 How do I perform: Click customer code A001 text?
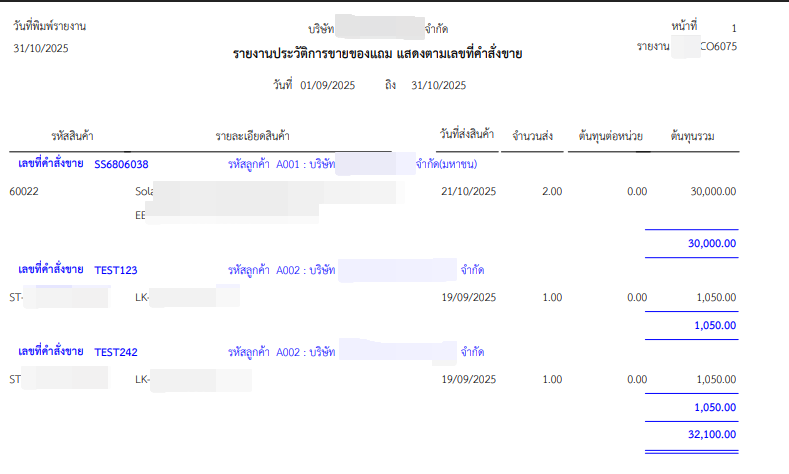click(x=287, y=164)
